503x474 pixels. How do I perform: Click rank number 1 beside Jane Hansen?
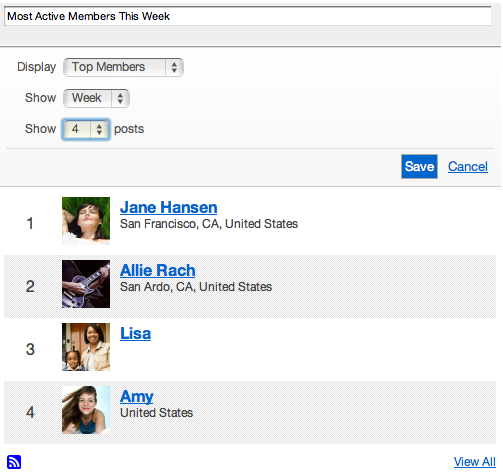point(30,223)
